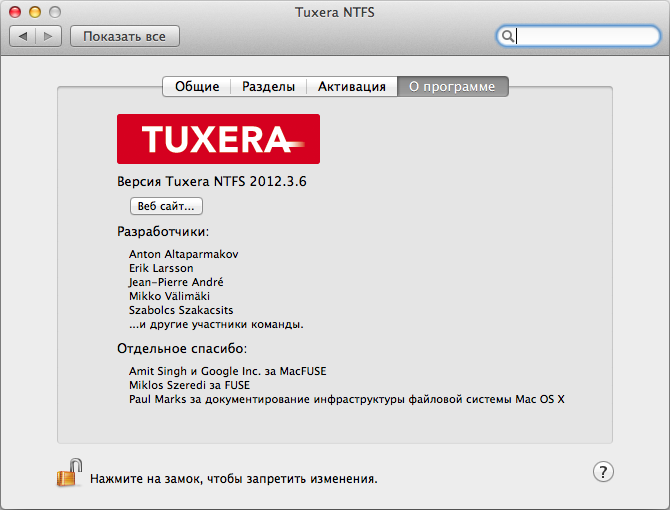Click the version text Tuxera NTFS 2012.3.6
670x510 pixels.
tap(212, 182)
